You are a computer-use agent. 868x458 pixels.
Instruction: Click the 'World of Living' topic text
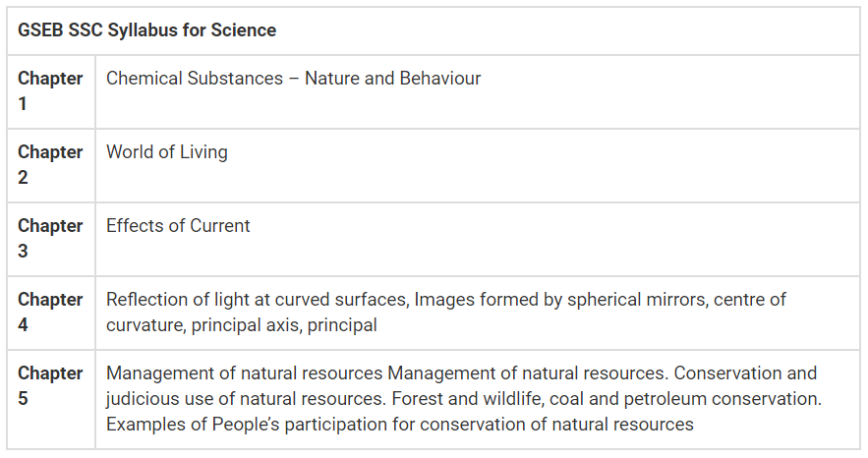point(167,151)
